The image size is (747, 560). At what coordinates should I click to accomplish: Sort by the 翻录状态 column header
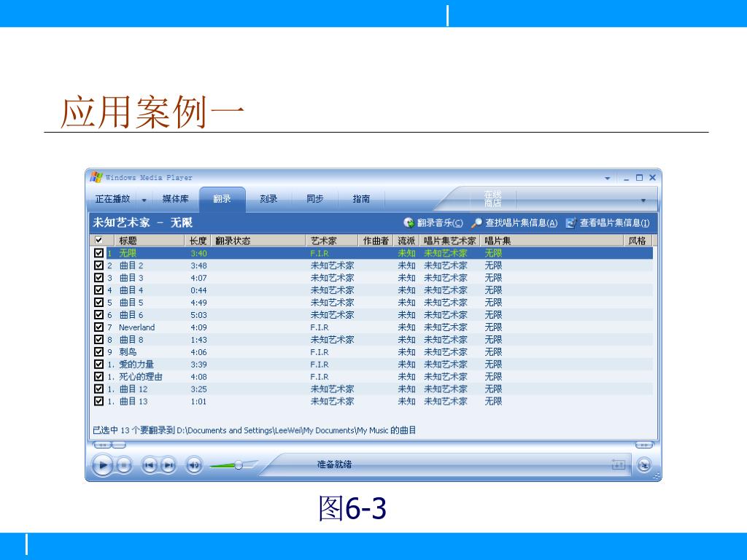click(x=258, y=241)
